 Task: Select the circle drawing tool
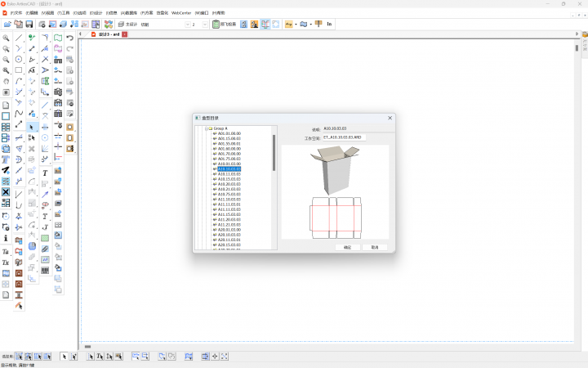click(x=19, y=60)
